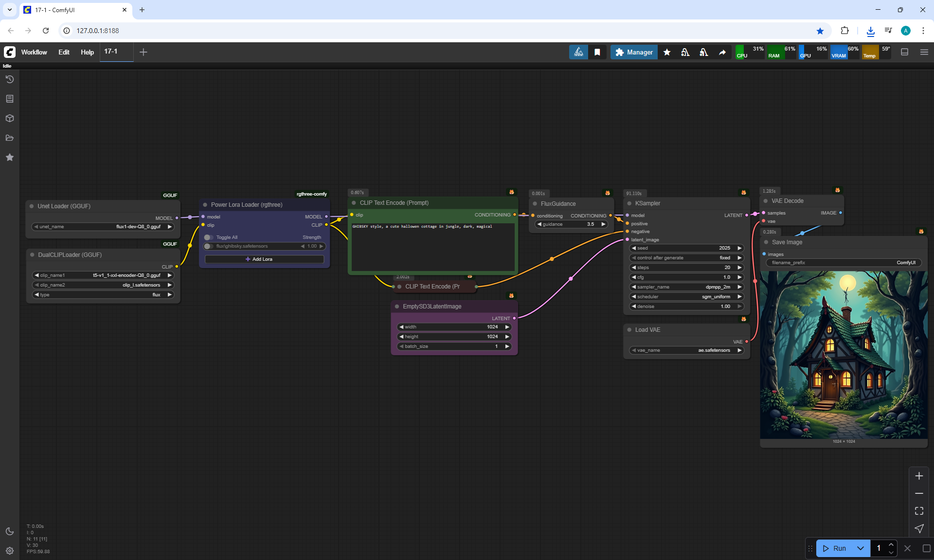
Task: Open sampler_name dpmpp_2m selector in KSampler
Action: pyautogui.click(x=686, y=287)
